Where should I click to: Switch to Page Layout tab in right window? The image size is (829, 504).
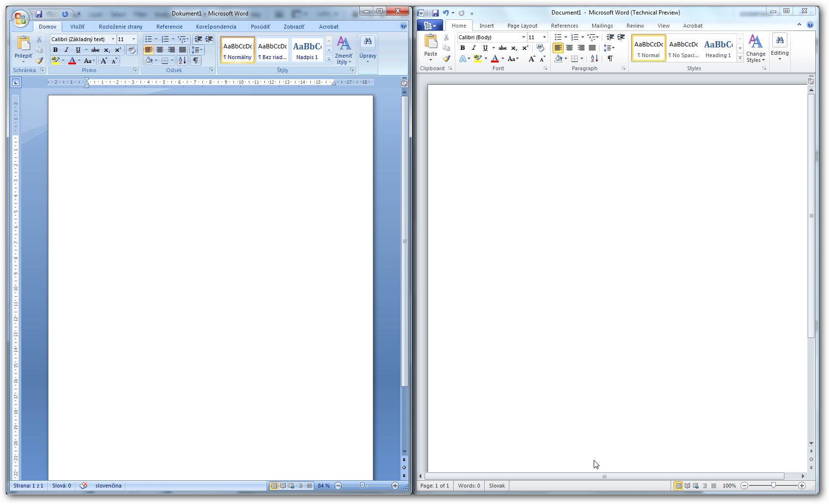[522, 26]
